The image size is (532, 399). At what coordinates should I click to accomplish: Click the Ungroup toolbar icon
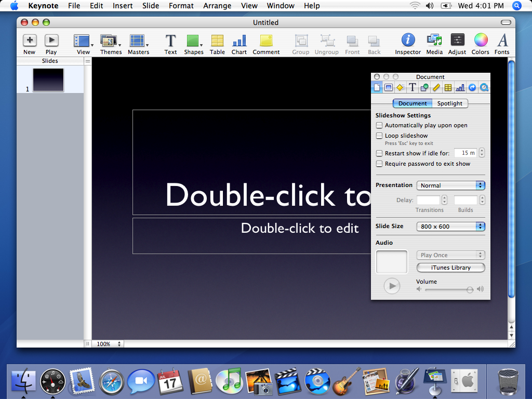pos(327,44)
